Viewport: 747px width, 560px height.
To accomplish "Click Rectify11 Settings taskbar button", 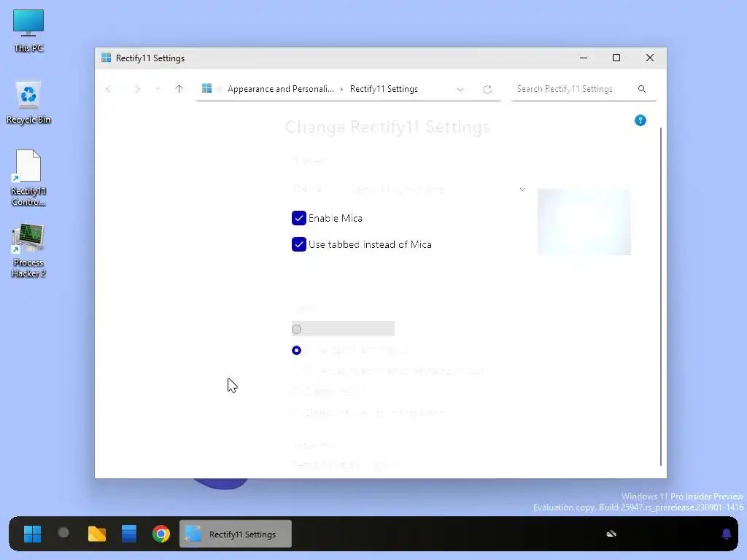I will pos(236,534).
